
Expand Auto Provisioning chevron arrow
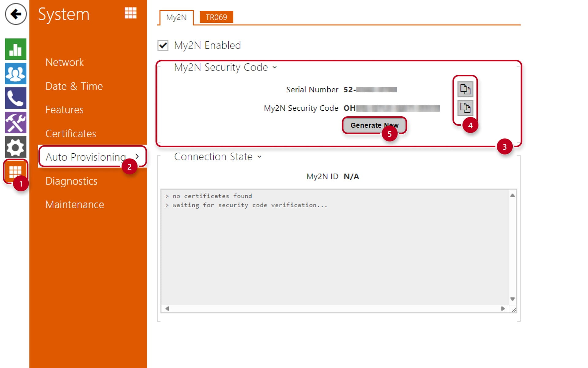click(137, 156)
